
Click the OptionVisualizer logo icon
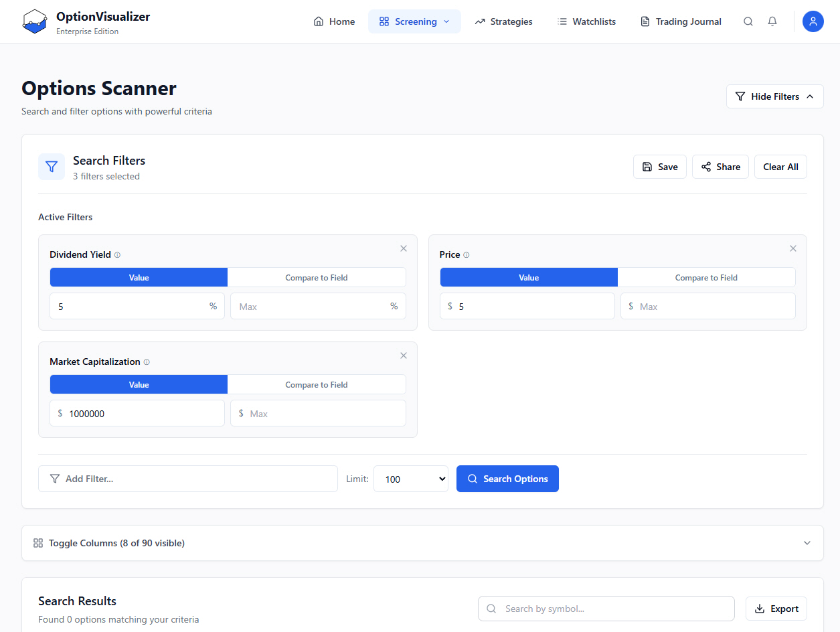(x=35, y=21)
